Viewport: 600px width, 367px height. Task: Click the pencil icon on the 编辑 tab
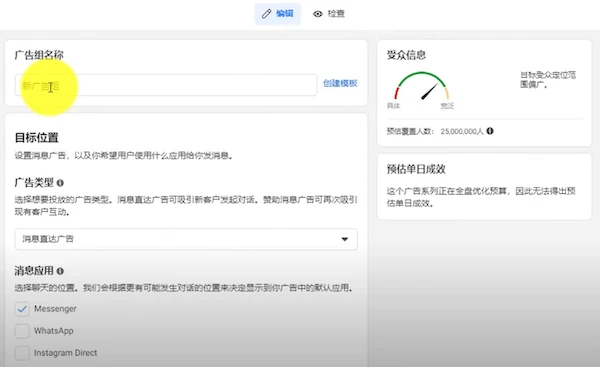266,14
